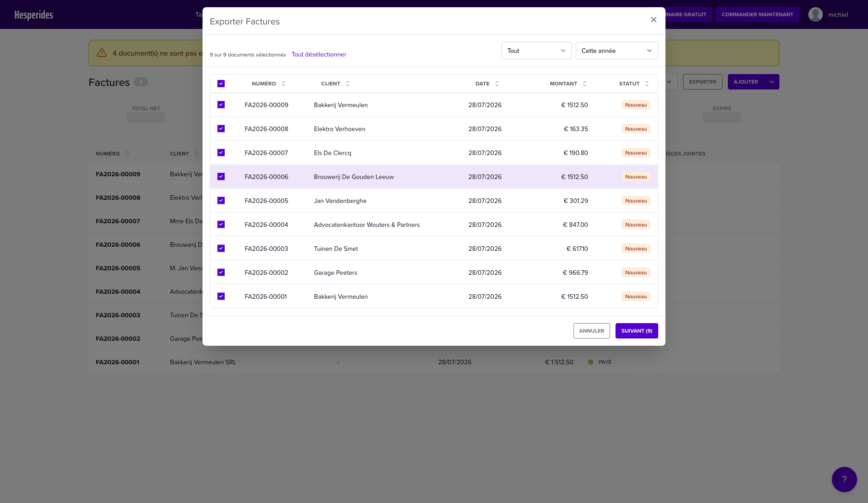The image size is (868, 503).
Task: Click FA2026-00009 in background Factures list
Action: pyautogui.click(x=118, y=174)
